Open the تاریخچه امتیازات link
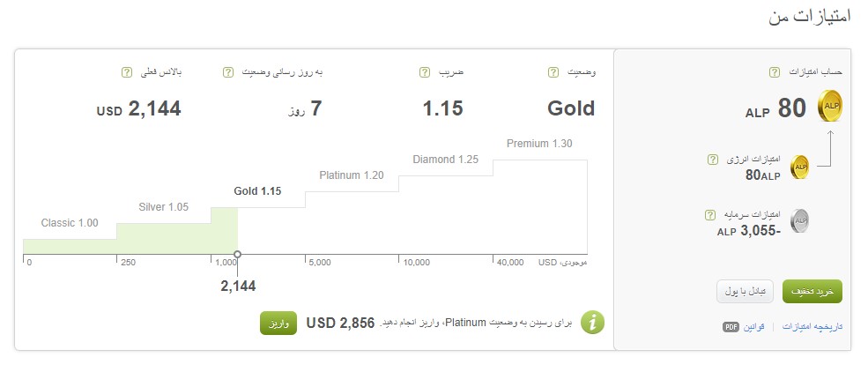This screenshot has width=868, height=372. (x=812, y=327)
